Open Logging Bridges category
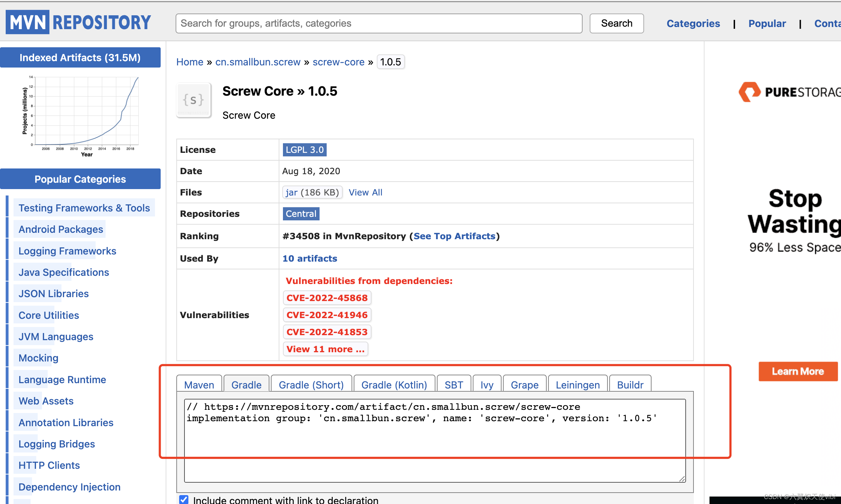841x504 pixels. click(57, 444)
